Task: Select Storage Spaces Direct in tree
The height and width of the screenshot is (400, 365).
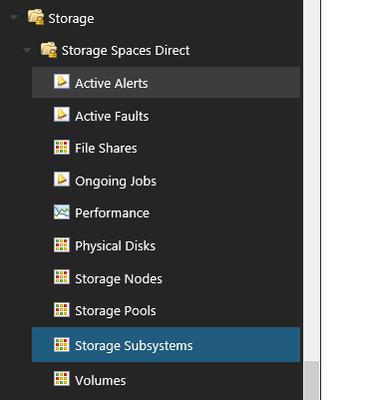Action: point(126,51)
